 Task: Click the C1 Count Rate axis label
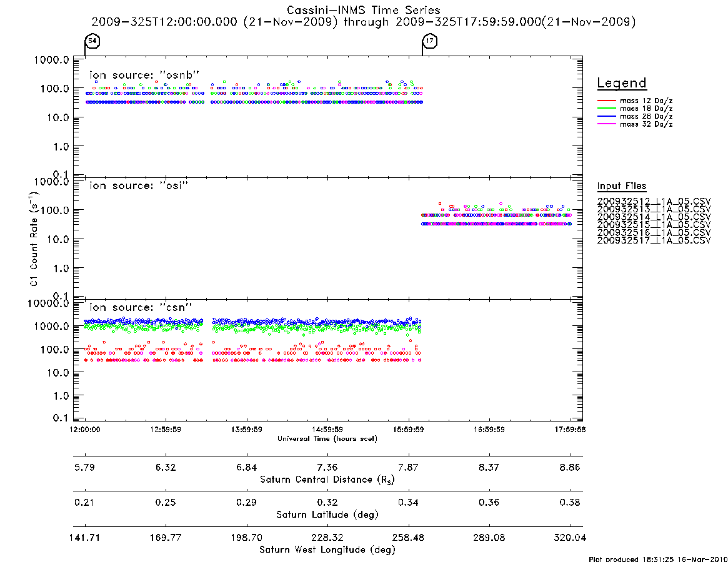[33, 239]
